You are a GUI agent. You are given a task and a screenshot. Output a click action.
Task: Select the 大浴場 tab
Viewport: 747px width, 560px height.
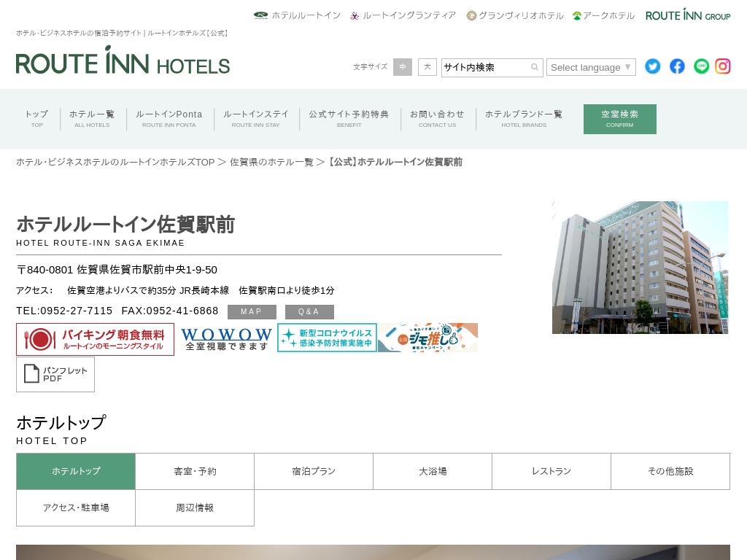point(433,472)
